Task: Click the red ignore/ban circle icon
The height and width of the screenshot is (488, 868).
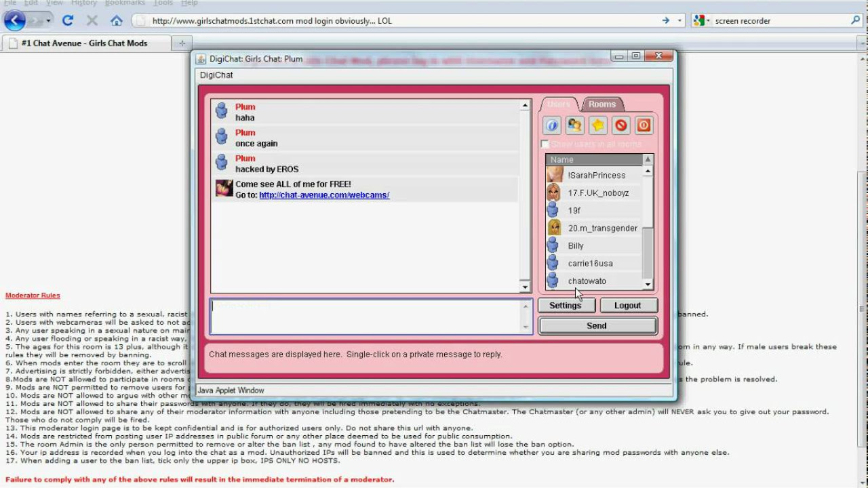Action: coord(621,125)
